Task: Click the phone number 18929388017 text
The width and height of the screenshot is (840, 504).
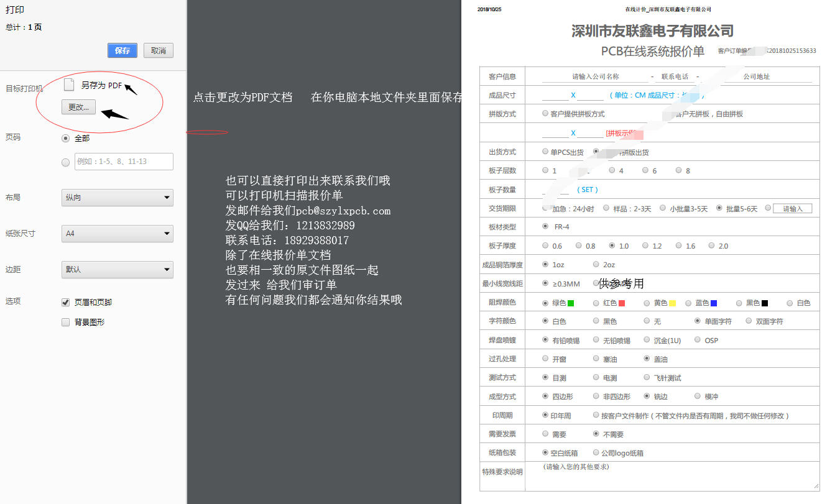Action: (x=316, y=241)
